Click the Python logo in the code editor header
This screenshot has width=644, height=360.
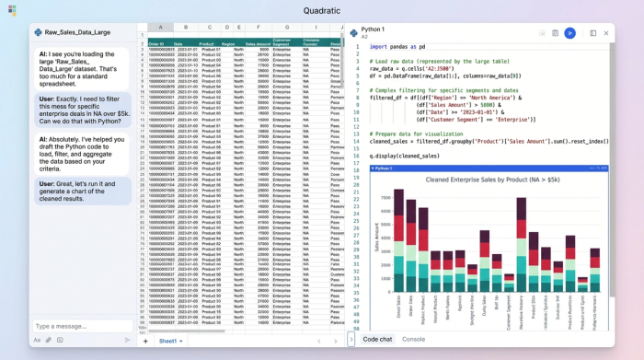pos(353,33)
